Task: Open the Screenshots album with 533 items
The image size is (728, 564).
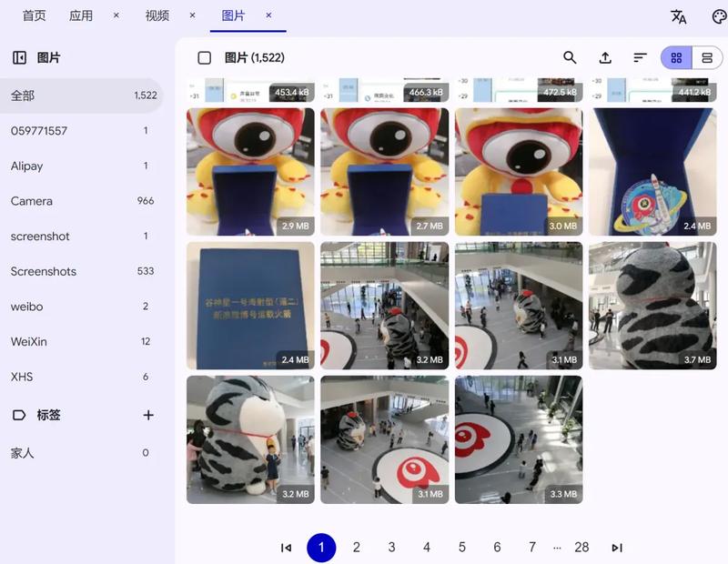Action: pos(81,272)
